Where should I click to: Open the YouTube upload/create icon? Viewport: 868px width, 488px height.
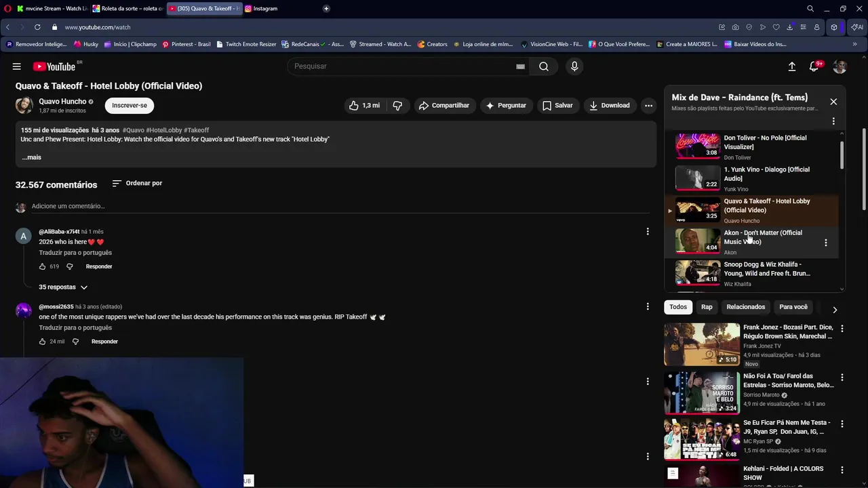[791, 66]
